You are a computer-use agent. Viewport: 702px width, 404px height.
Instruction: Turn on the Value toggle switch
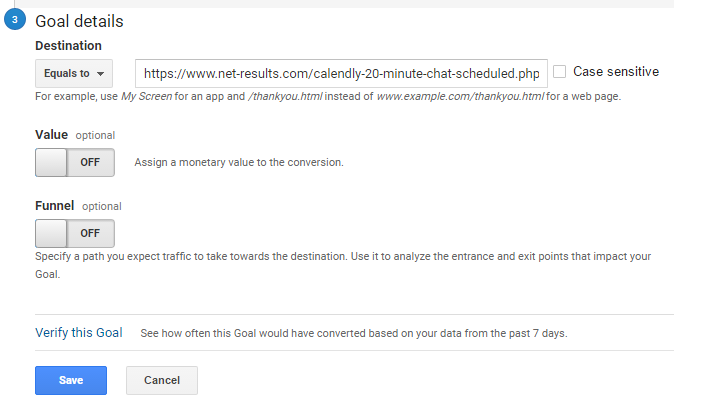pyautogui.click(x=75, y=163)
